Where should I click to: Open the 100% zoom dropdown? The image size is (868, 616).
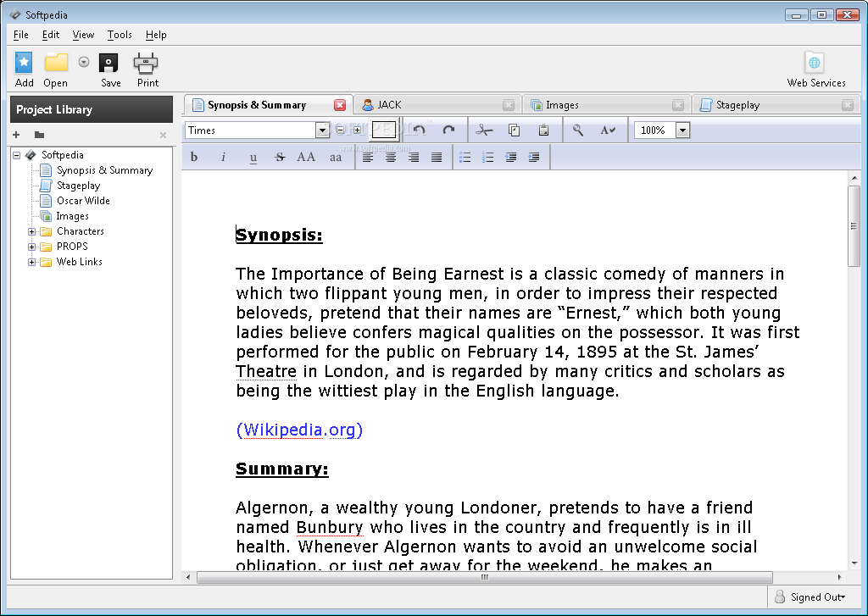pos(682,130)
